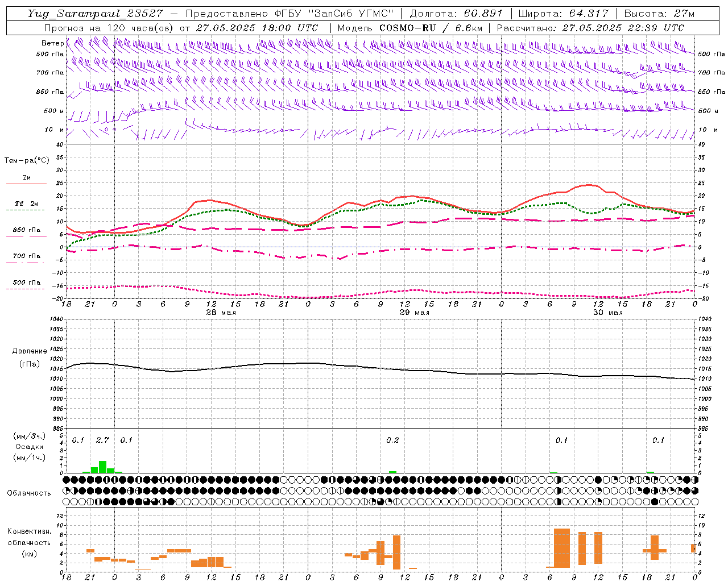Select the forecast text Прогноз на 120 часа(ов)
Viewport: 728px width, 582px height.
pyautogui.click(x=110, y=28)
